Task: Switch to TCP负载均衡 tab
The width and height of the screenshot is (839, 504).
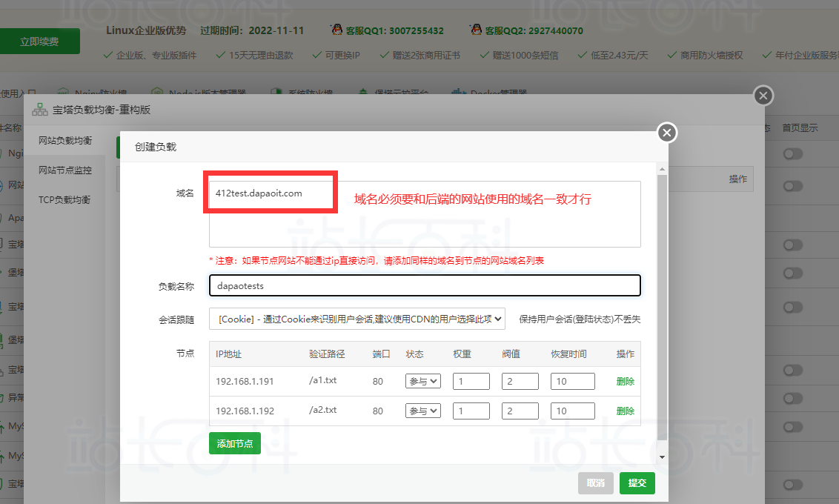Action: click(x=64, y=200)
